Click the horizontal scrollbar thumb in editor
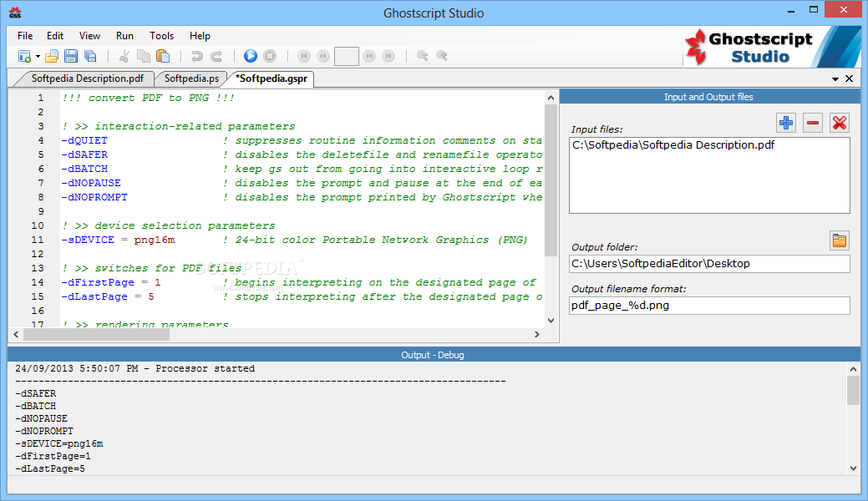Viewport: 868px width, 501px height. click(x=96, y=334)
